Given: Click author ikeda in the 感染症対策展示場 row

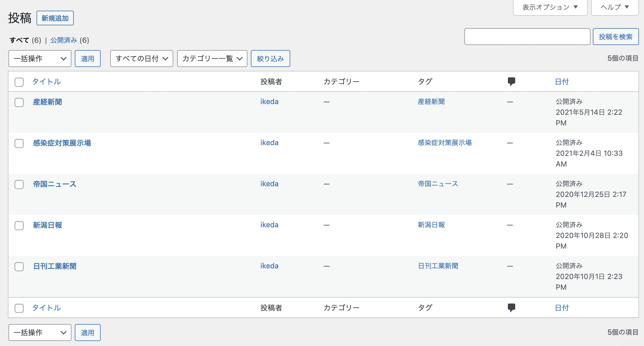Looking at the screenshot, I should tap(269, 143).
